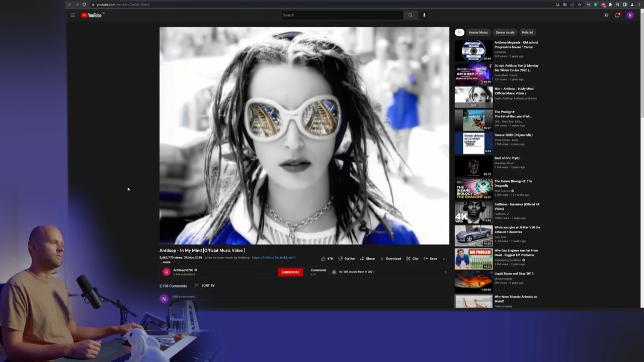Image resolution: width=644 pixels, height=362 pixels.
Task: Go back with browser back arrow
Action: 70,5
